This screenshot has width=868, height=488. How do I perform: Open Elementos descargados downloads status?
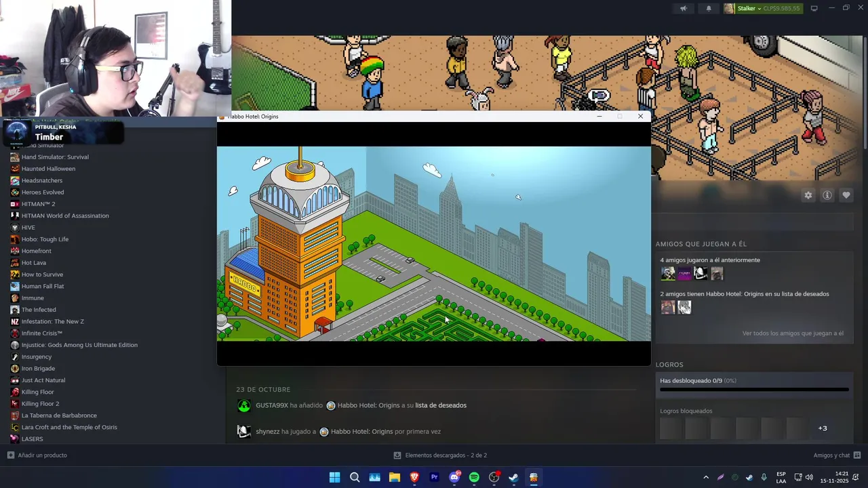440,455
